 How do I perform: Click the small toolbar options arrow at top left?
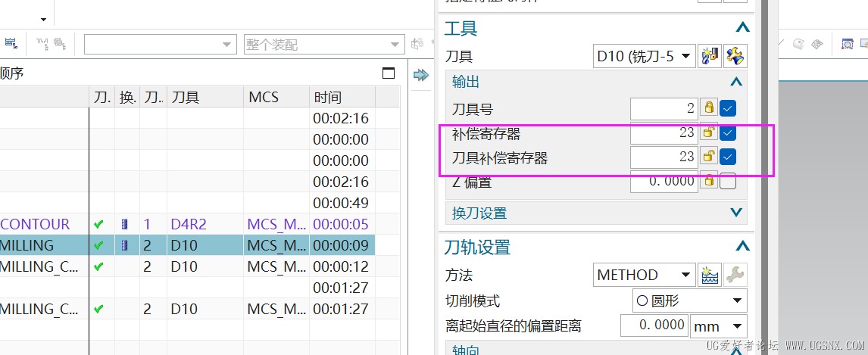click(43, 20)
